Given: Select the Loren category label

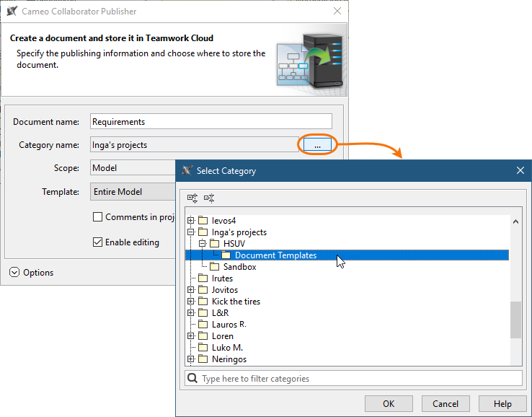Looking at the screenshot, I should [223, 336].
